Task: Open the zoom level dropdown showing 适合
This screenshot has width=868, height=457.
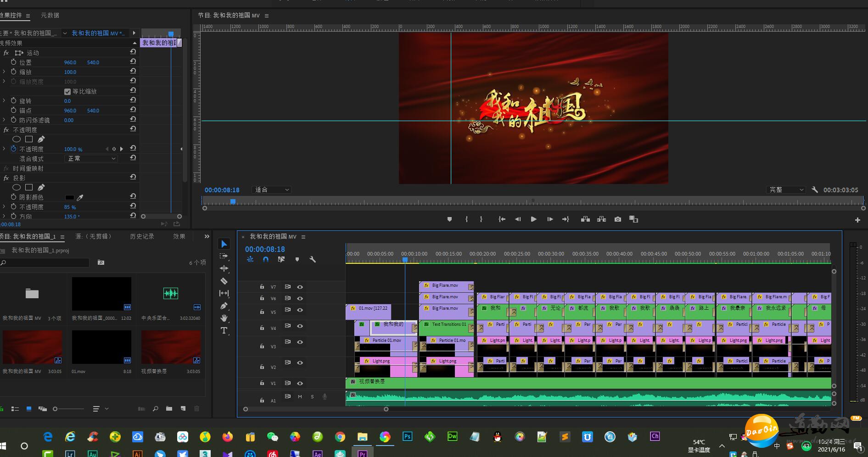Action: 271,189
